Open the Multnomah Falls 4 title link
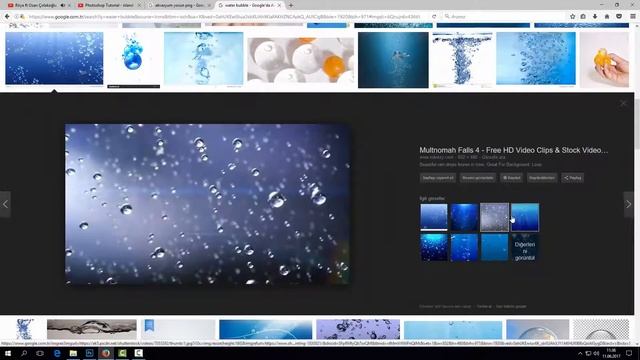The width and height of the screenshot is (640, 360). pyautogui.click(x=513, y=150)
